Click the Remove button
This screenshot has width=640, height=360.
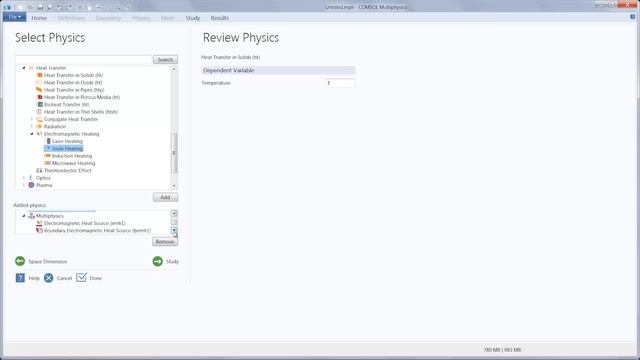165,242
